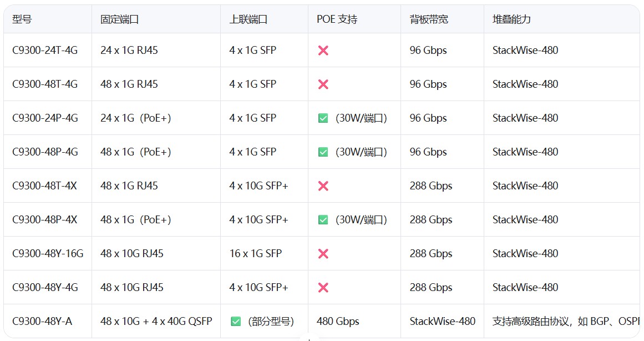
Task: Click the red X in the C9300-48Y-16G row
Action: (323, 254)
